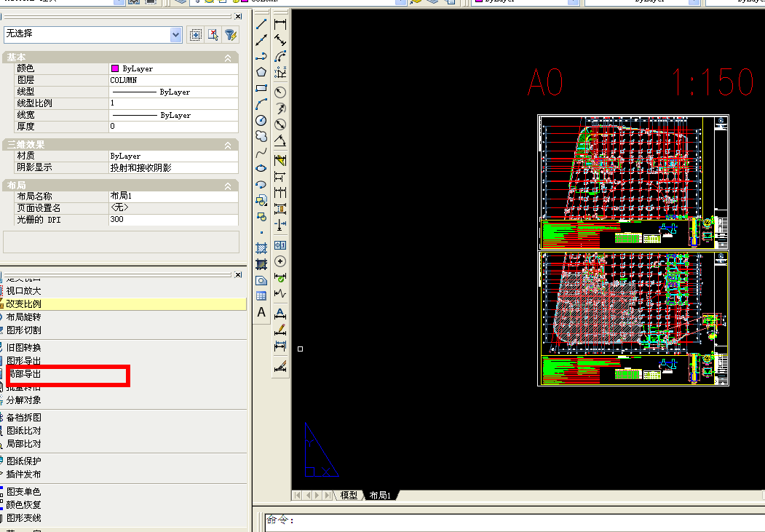Click the 线型比例 value field
Viewport: 765px width, 532px height.
(x=173, y=103)
